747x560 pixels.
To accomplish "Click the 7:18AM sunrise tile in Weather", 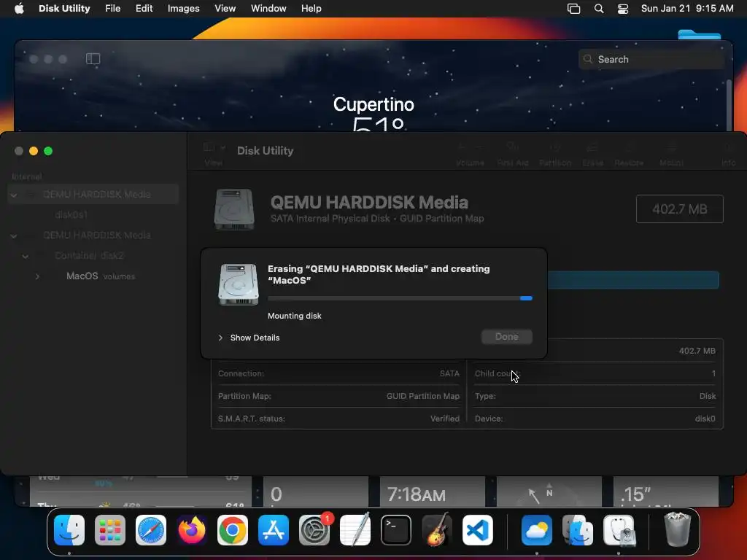I will pyautogui.click(x=433, y=491).
